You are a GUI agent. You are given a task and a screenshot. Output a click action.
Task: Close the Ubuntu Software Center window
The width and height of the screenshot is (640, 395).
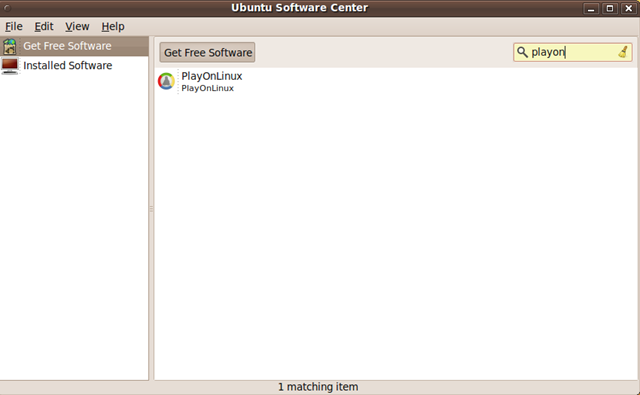pos(629,8)
